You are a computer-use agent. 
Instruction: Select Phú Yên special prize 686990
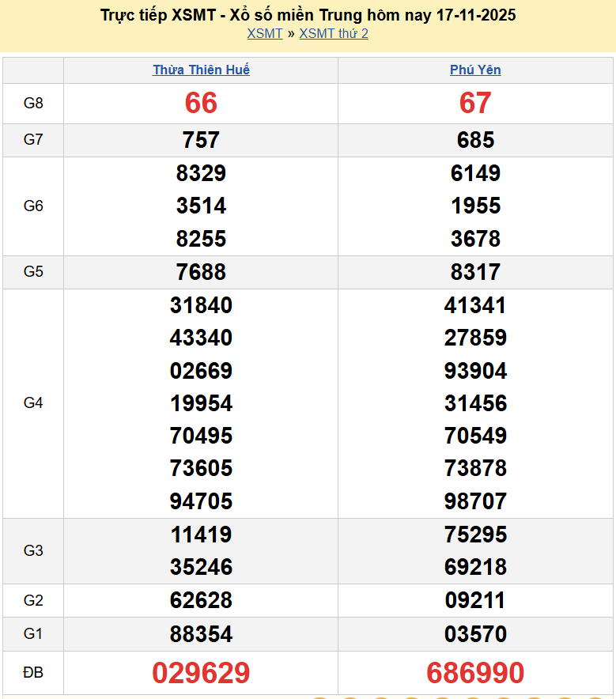pyautogui.click(x=475, y=673)
